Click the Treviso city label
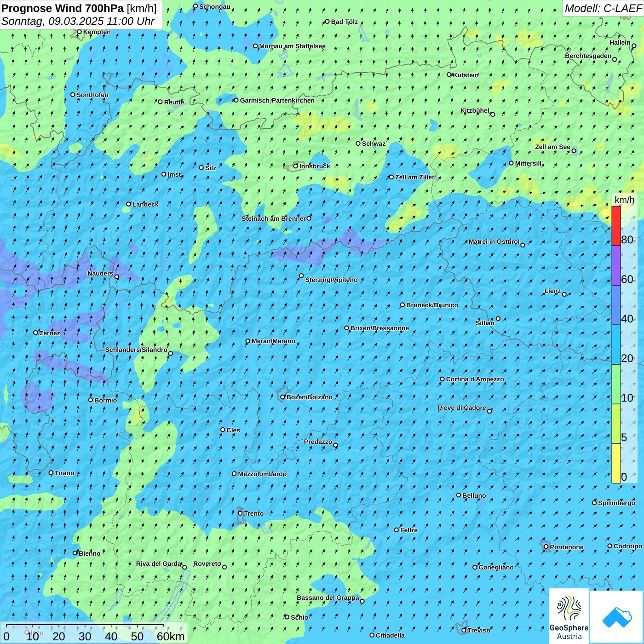 click(x=479, y=630)
